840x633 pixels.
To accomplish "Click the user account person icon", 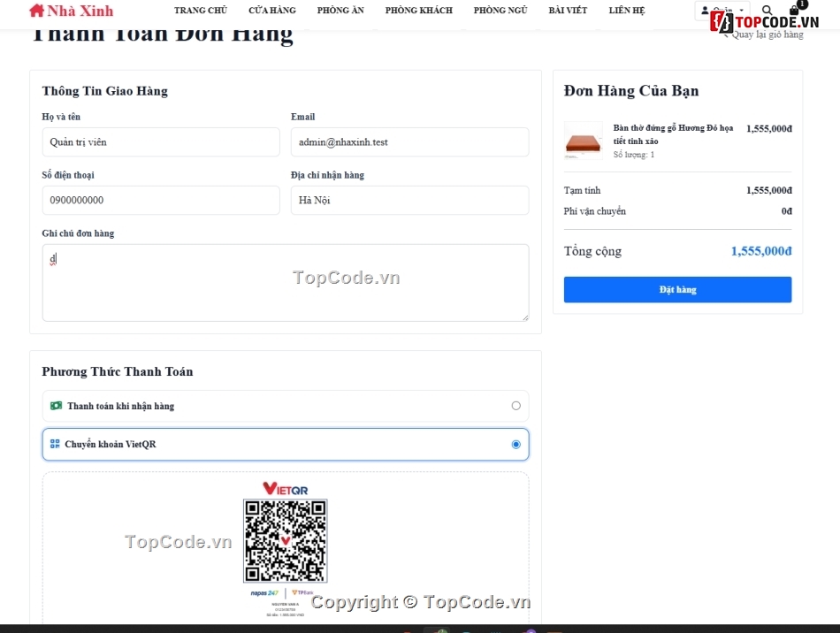I will click(705, 11).
